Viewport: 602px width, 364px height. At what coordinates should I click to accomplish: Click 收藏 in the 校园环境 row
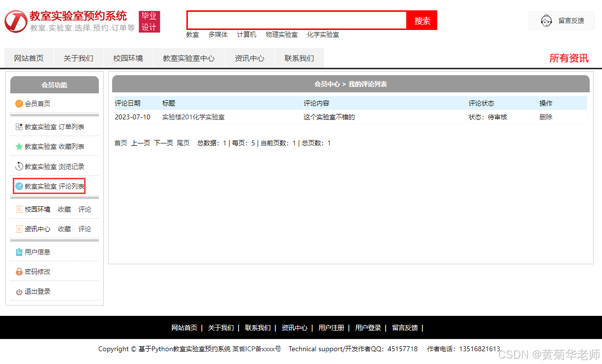point(64,209)
